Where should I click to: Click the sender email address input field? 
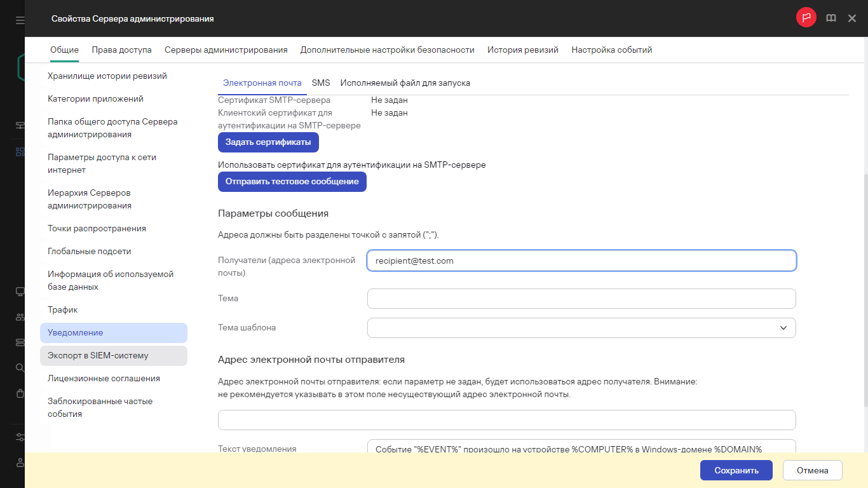(506, 420)
